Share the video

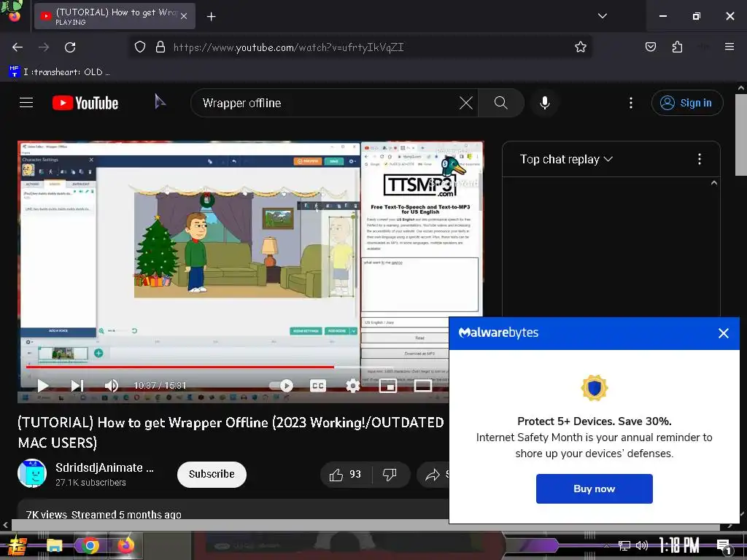point(433,474)
